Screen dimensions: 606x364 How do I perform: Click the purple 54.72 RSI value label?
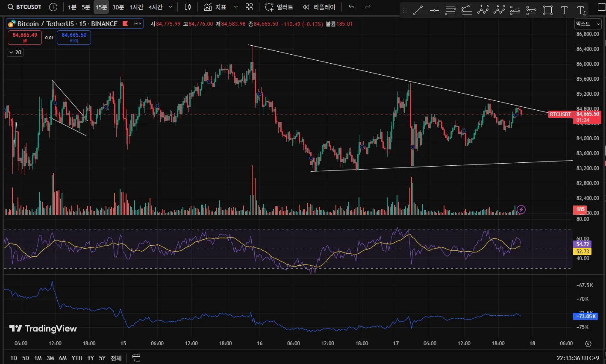582,244
